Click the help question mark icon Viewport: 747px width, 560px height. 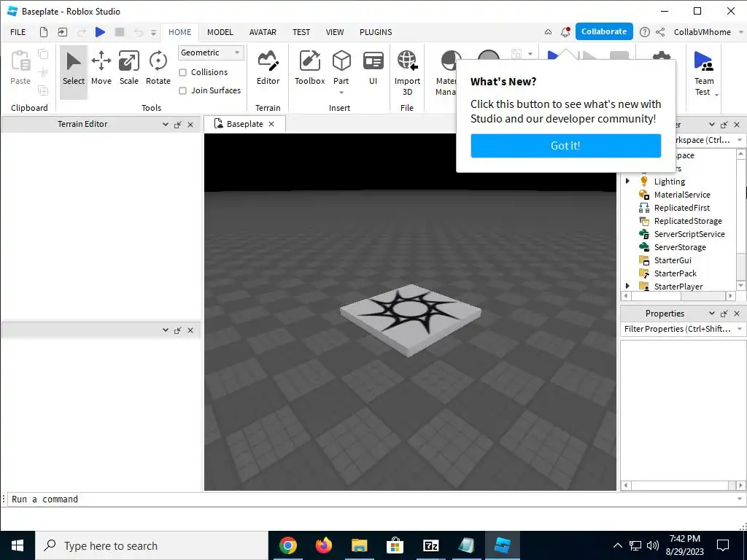(645, 32)
